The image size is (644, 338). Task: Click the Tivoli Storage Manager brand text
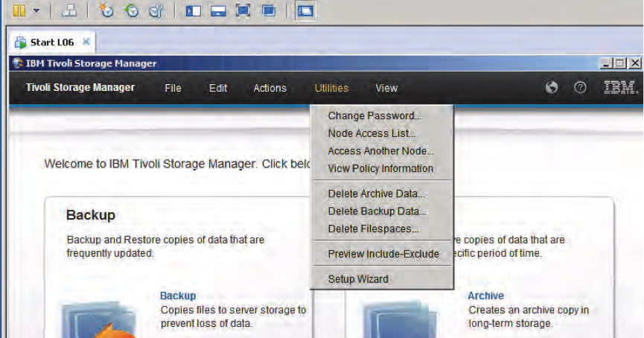80,87
